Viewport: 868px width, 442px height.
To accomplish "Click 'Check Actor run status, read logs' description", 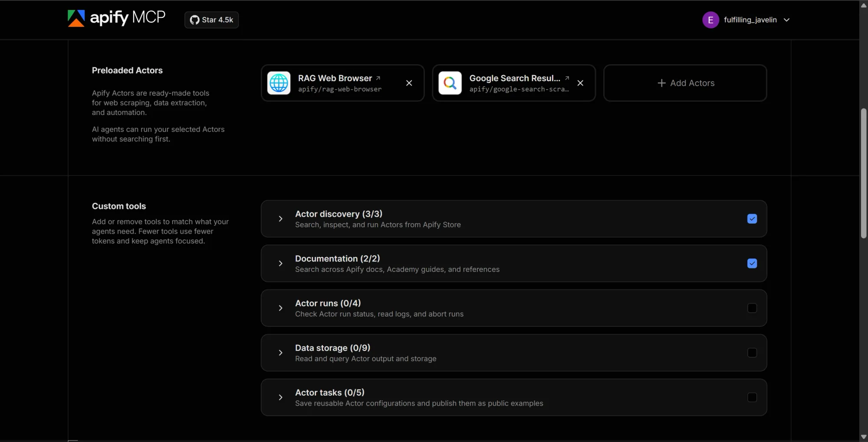I will pyautogui.click(x=379, y=314).
